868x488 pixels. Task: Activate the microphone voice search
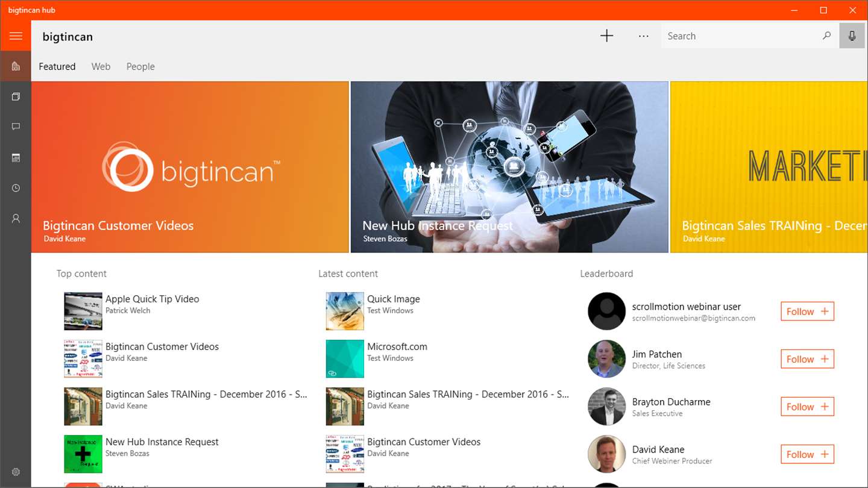pos(852,36)
